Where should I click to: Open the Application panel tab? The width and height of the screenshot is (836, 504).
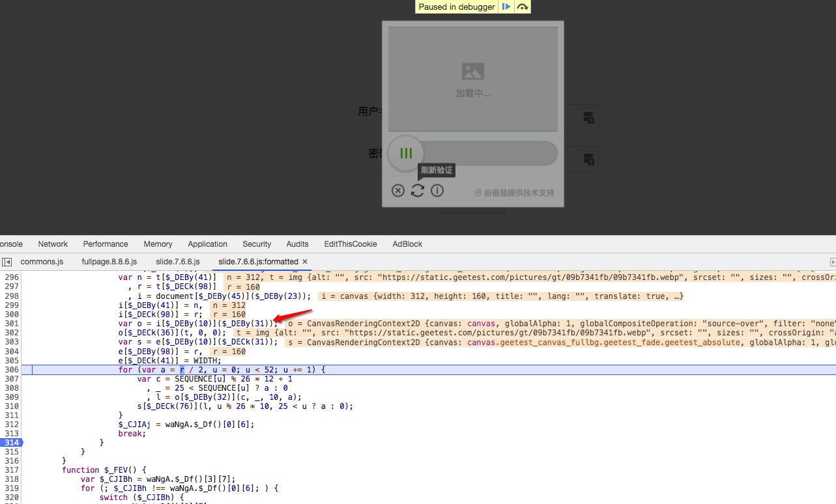click(x=207, y=244)
